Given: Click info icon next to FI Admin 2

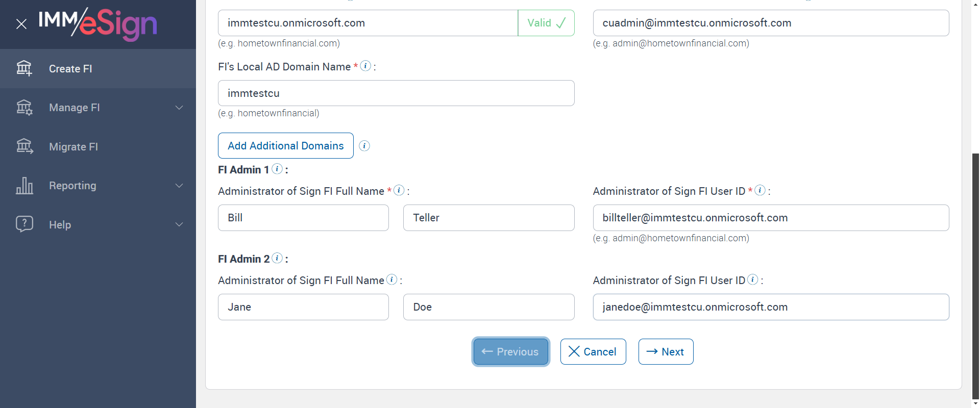Looking at the screenshot, I should click(277, 258).
